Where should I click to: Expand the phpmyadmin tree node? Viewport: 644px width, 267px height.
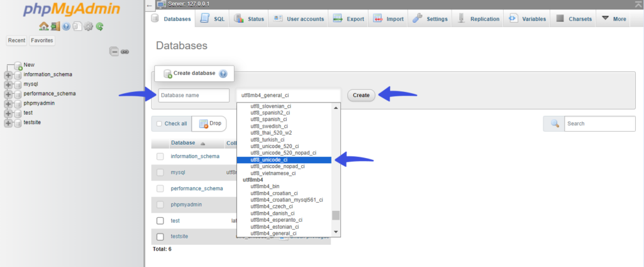(x=8, y=104)
